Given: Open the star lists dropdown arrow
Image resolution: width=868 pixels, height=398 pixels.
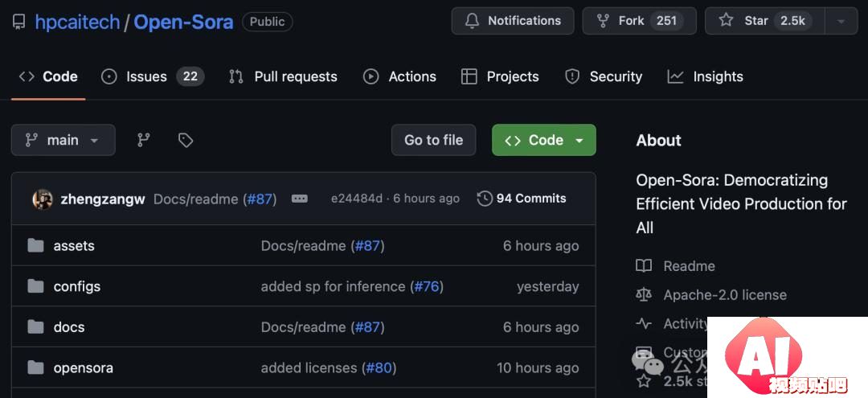Looking at the screenshot, I should (x=841, y=21).
